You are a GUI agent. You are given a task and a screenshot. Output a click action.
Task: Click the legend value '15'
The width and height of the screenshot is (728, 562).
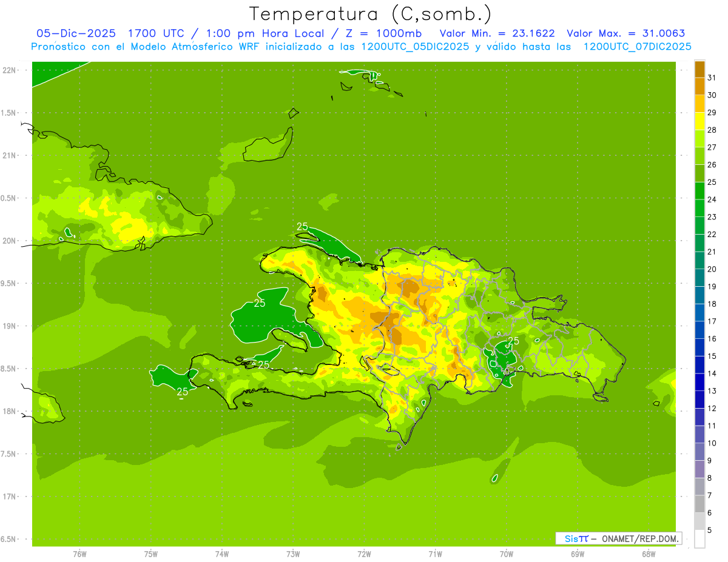click(712, 356)
